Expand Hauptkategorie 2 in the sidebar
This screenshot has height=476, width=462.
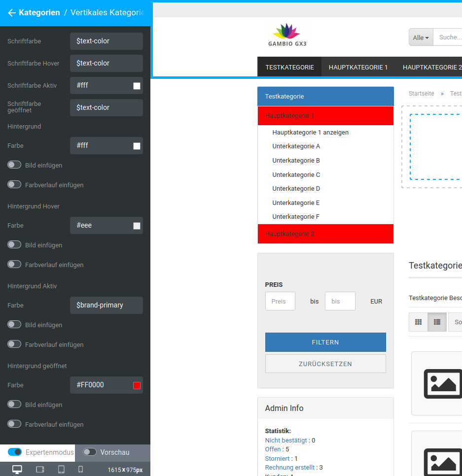[x=325, y=234]
